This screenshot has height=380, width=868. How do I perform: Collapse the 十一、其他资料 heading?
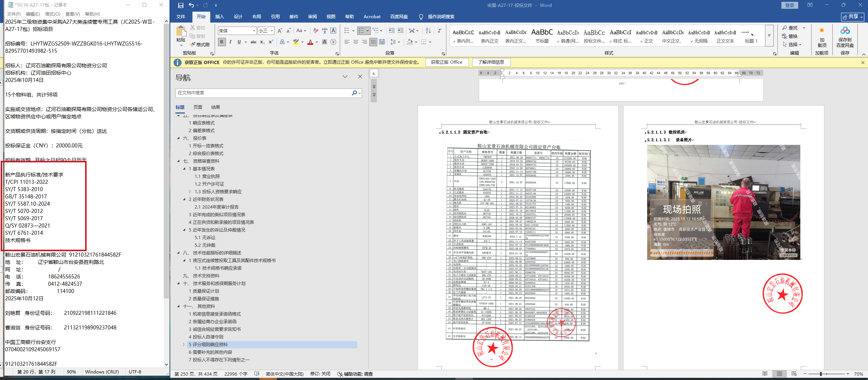tap(178, 306)
